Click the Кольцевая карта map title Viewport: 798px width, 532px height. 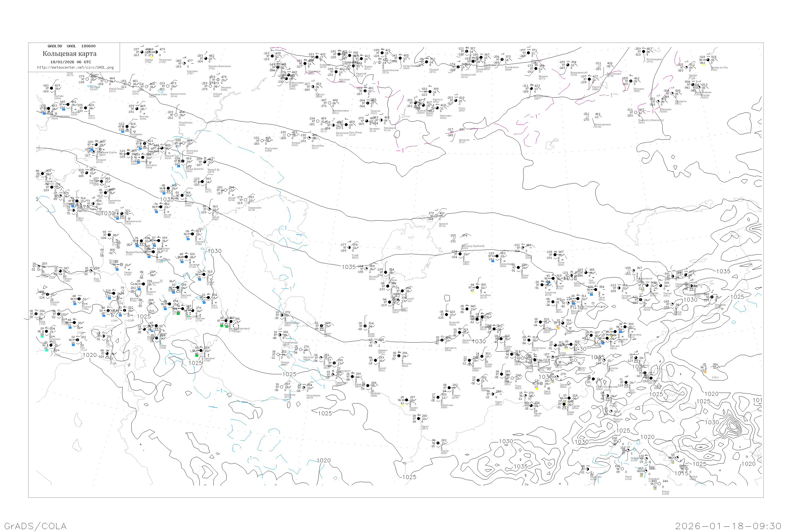(69, 54)
